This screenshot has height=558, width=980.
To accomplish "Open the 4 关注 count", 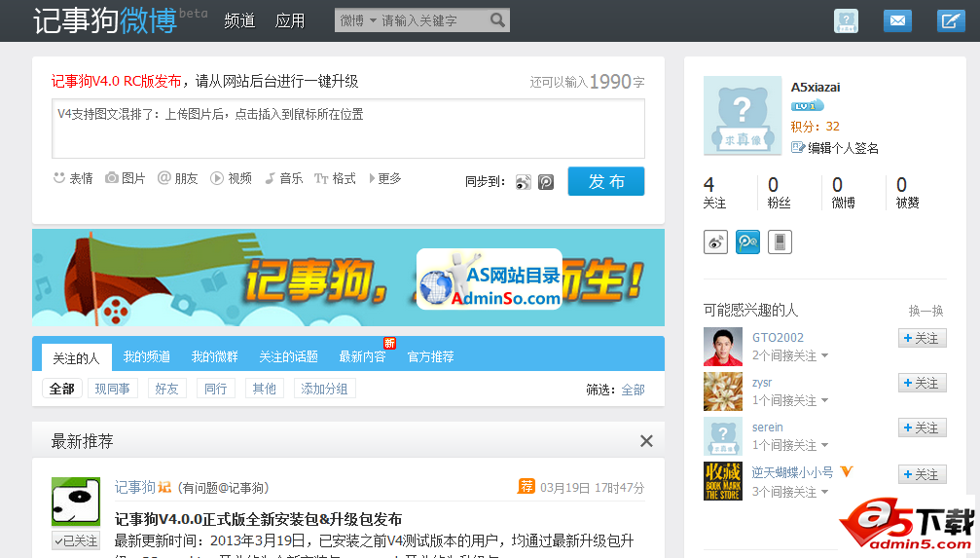I will tap(714, 192).
